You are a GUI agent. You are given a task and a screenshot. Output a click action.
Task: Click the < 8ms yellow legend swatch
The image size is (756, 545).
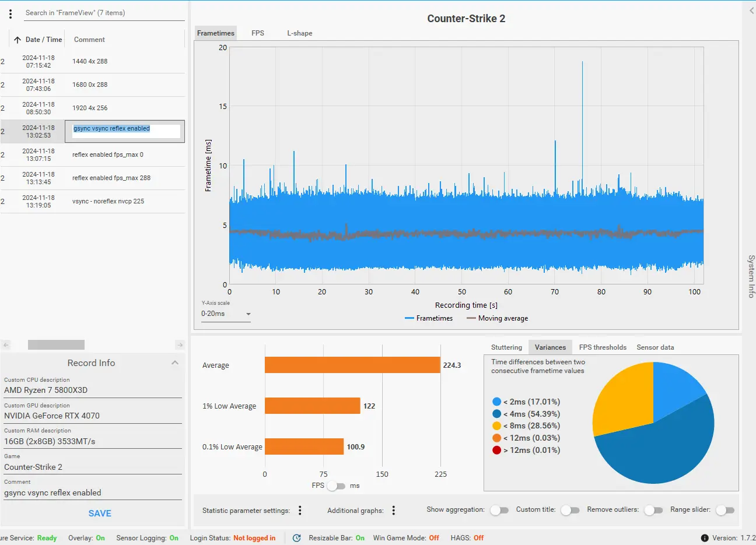(497, 426)
